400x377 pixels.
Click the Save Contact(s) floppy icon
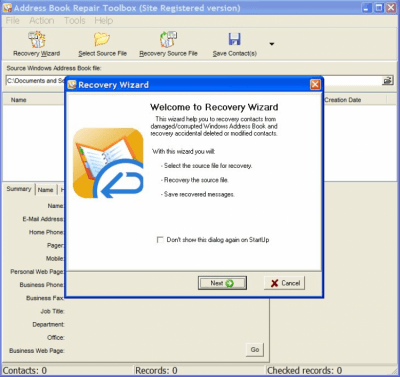tap(235, 39)
